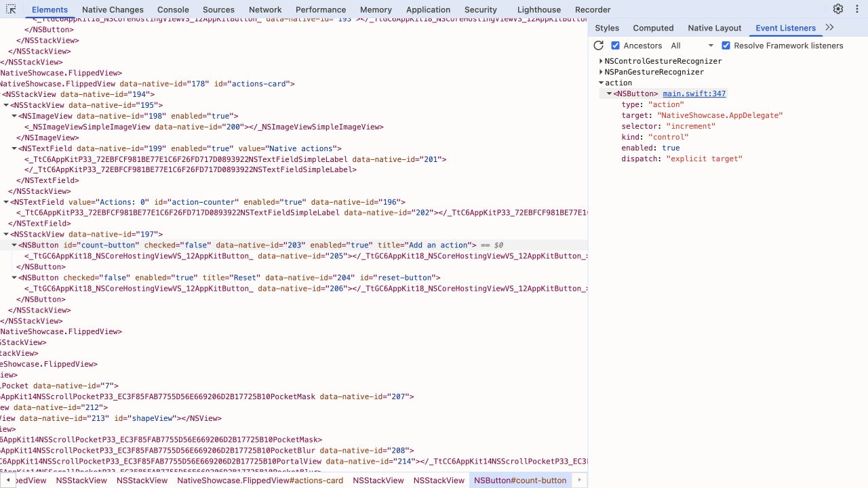Switch to the Computed sidebar tab
The image size is (868, 488).
[x=653, y=28]
